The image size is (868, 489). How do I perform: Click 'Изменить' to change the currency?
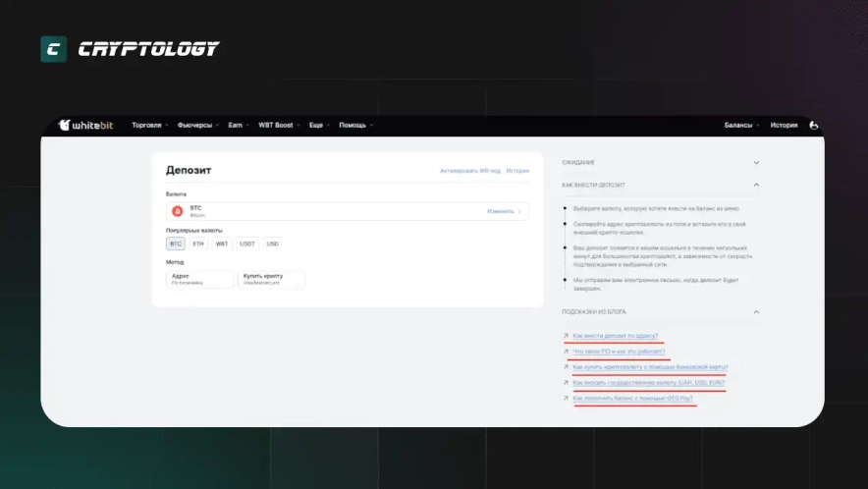pyautogui.click(x=501, y=211)
